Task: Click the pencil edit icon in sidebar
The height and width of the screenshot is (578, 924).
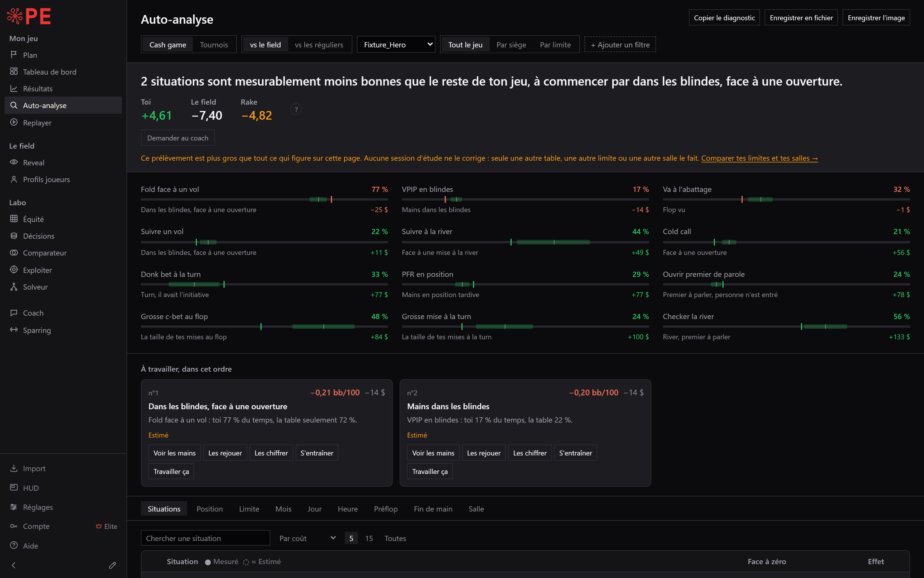Action: [x=112, y=565]
